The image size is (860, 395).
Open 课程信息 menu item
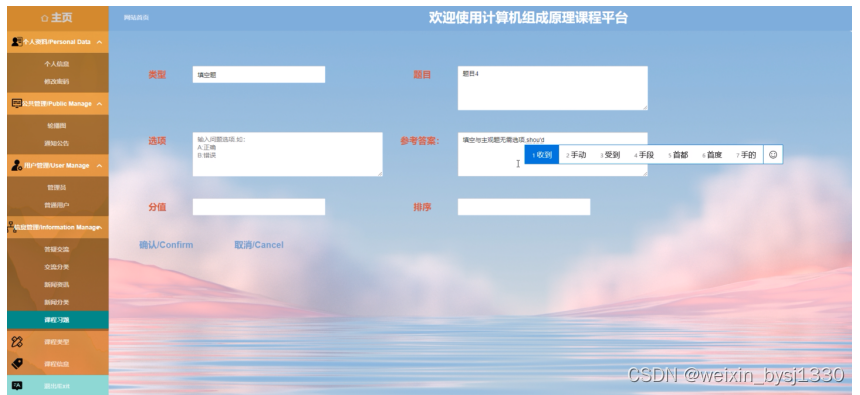pyautogui.click(x=58, y=364)
